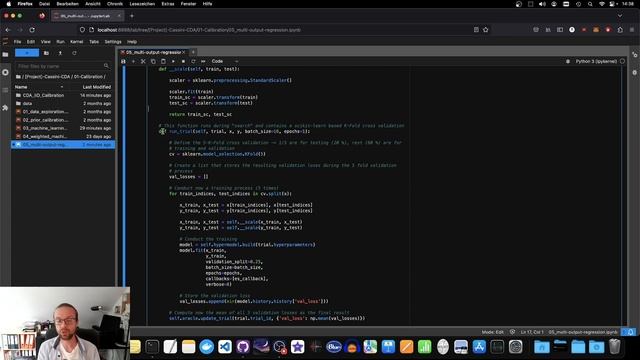Save the notebook with the disk icon

[x=123, y=61]
